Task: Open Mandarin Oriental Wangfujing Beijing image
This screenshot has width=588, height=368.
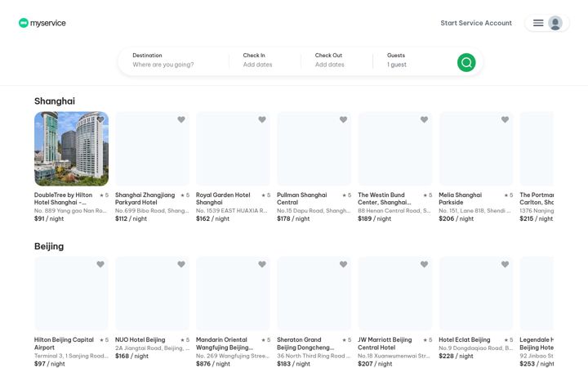Action: coord(233,294)
